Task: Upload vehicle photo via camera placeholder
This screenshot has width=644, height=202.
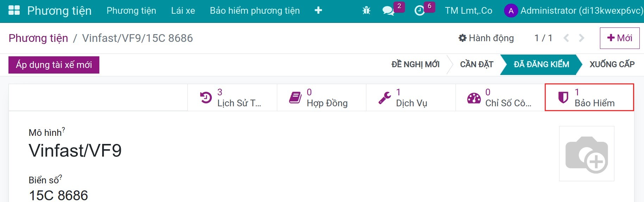Action: pos(587,154)
